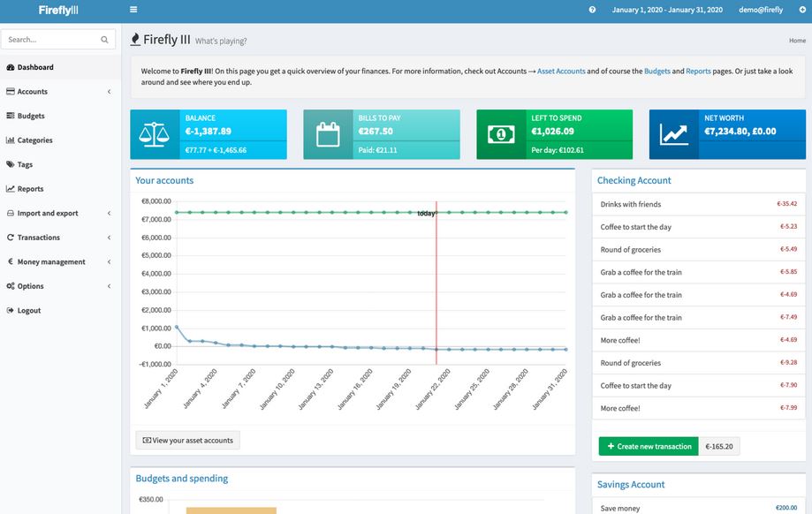This screenshot has width=812, height=514.
Task: Click the Accounts credit card icon
Action: point(11,92)
